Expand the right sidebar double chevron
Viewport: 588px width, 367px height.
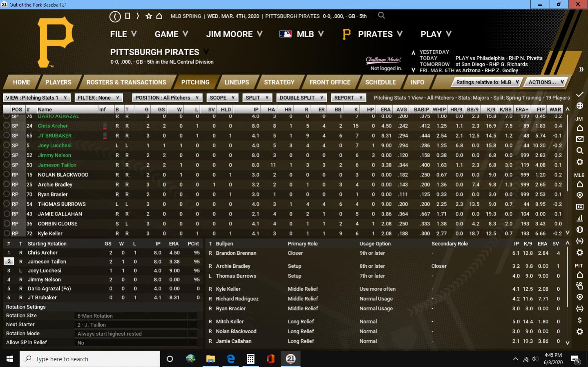click(581, 69)
